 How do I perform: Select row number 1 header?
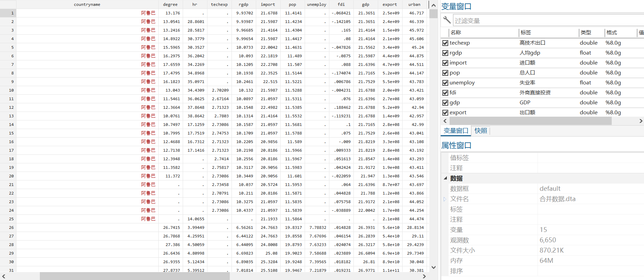[8, 13]
